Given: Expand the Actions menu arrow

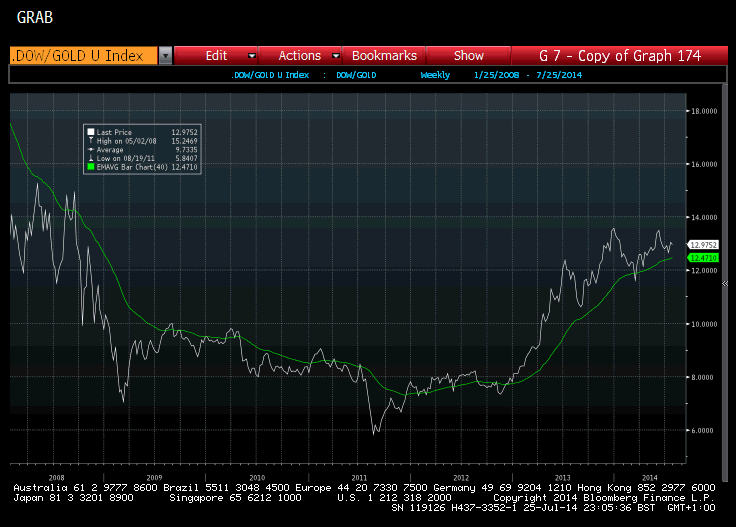Looking at the screenshot, I should pyautogui.click(x=336, y=56).
